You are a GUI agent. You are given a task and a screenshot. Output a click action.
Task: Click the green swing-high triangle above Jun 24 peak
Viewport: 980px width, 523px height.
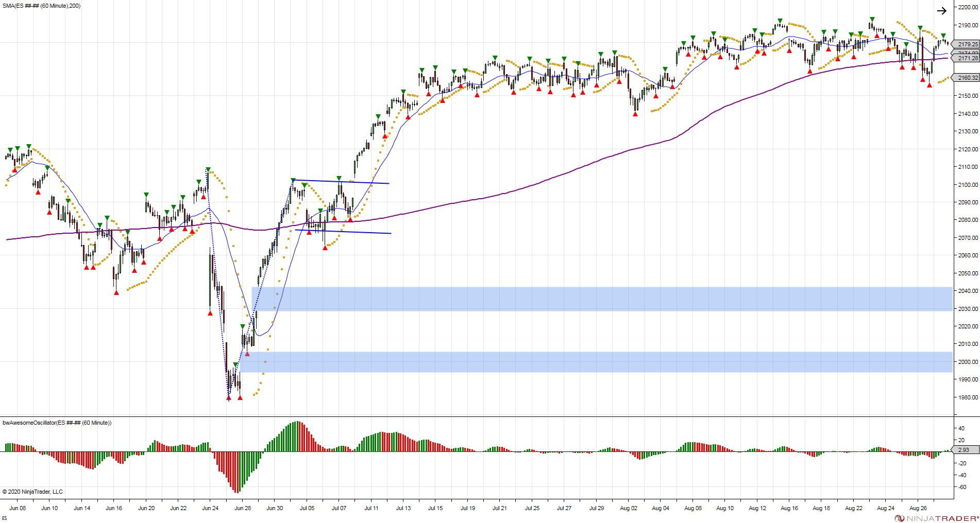click(x=208, y=169)
